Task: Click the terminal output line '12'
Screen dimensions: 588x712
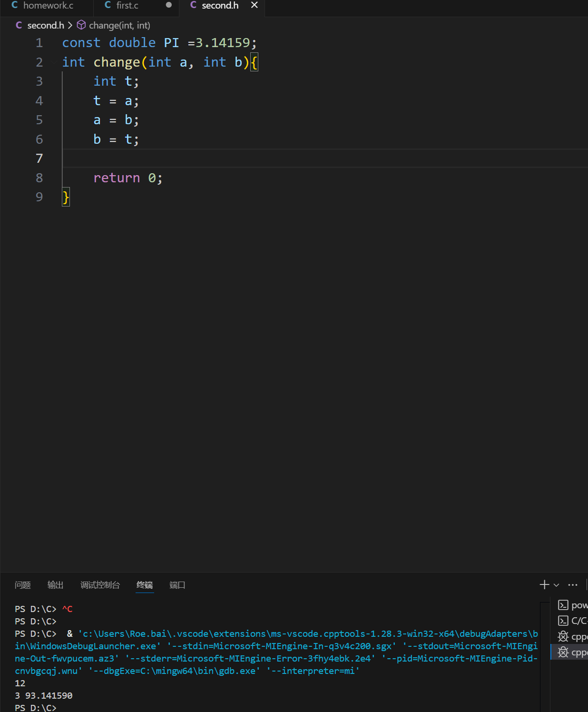Action: pyautogui.click(x=20, y=683)
